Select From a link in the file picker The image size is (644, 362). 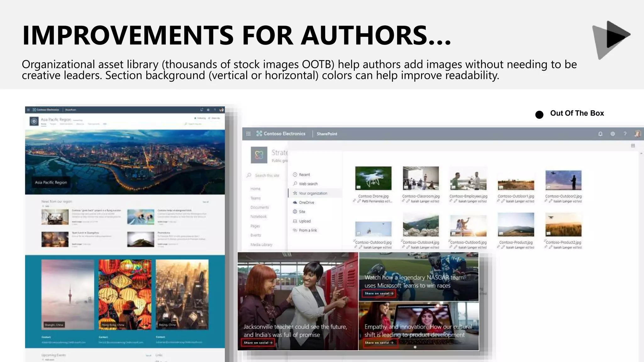[308, 230]
